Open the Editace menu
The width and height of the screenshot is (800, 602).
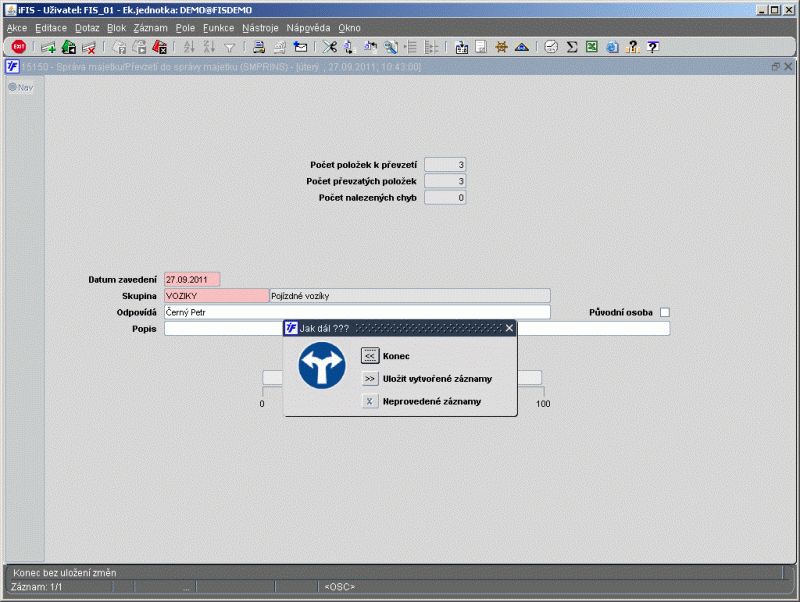click(x=51, y=28)
